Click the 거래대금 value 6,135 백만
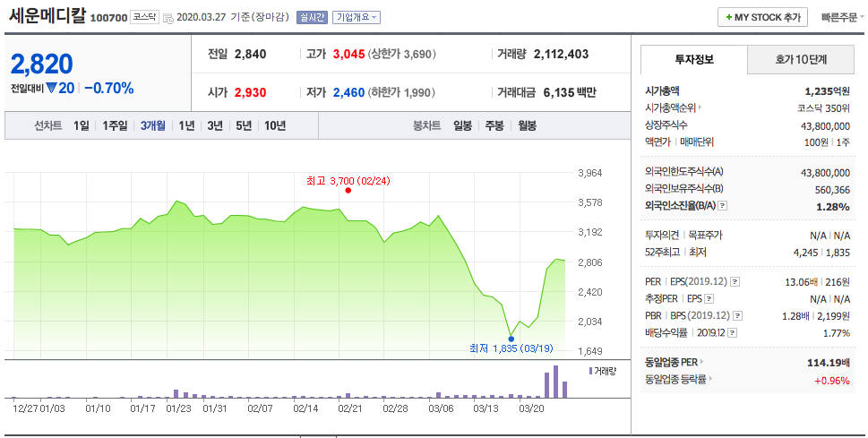 (570, 92)
